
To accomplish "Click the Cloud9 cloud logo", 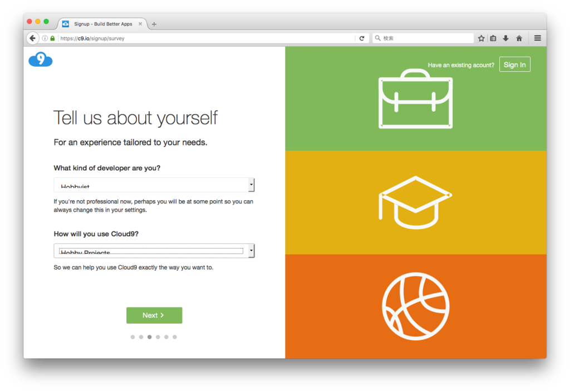I will 40,59.
